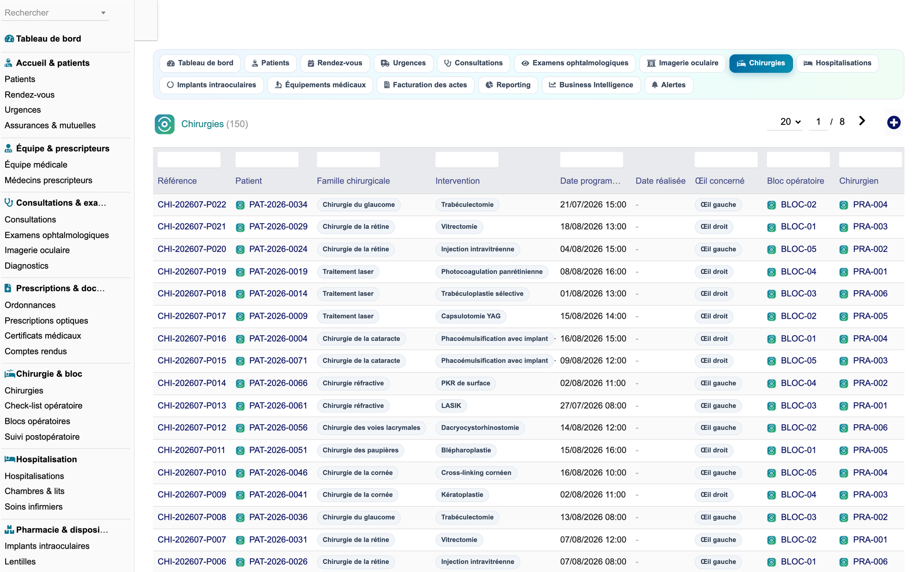Viewport: 924px width, 572px height.
Task: Click the Référence filter field
Action: pyautogui.click(x=189, y=160)
